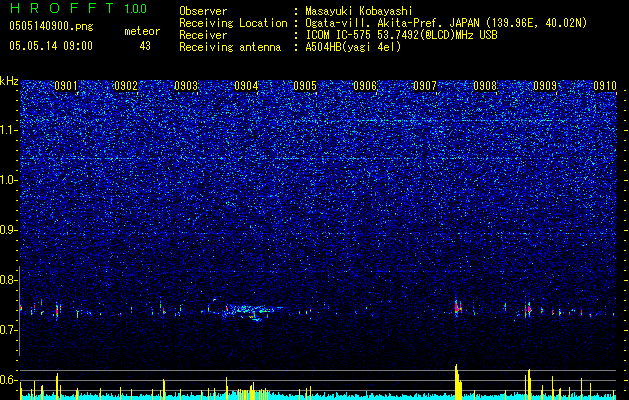Click the 0901 time marker
The height and width of the screenshot is (400, 629).
point(66,86)
